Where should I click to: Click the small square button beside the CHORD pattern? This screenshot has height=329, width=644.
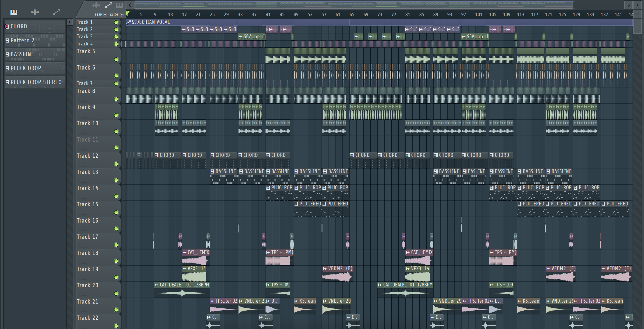70,22
